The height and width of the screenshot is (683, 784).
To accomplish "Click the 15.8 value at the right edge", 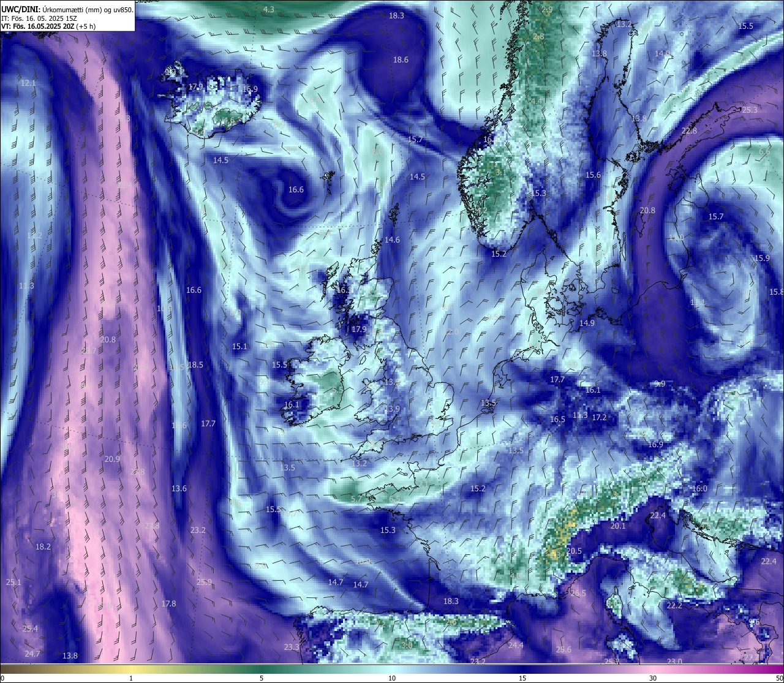I will click(776, 291).
